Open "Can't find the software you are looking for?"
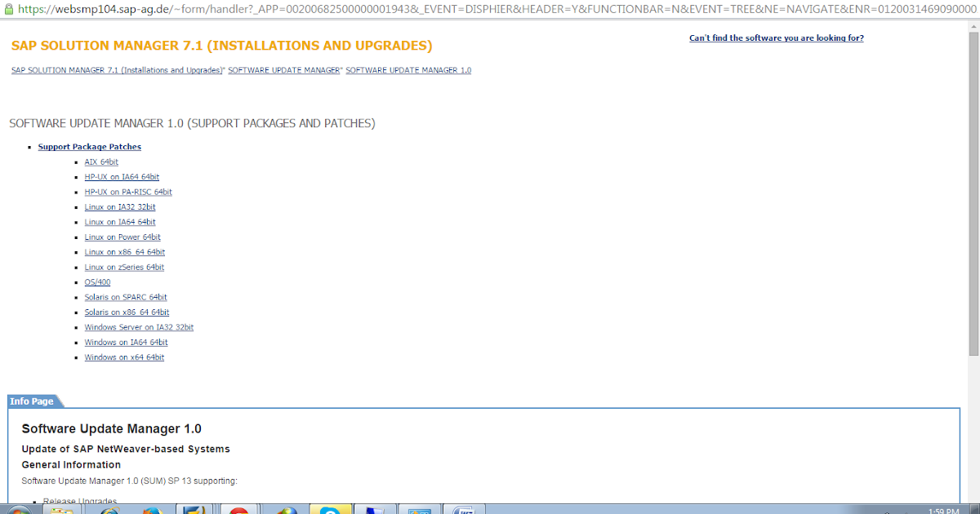 coord(775,38)
